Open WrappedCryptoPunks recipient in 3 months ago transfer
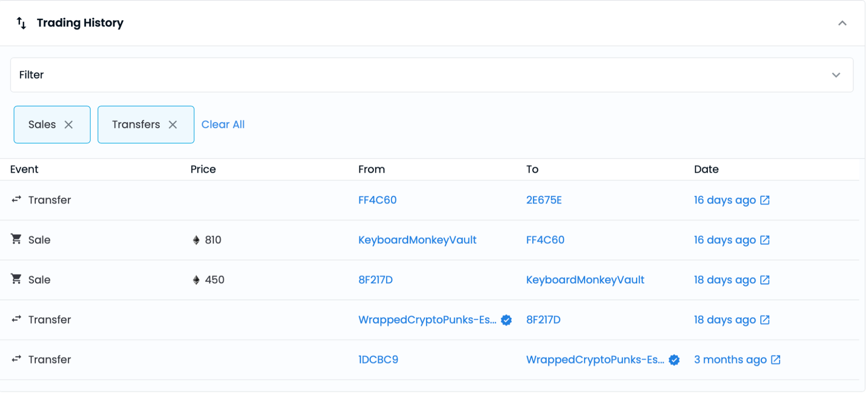This screenshot has height=395, width=868. (x=595, y=360)
